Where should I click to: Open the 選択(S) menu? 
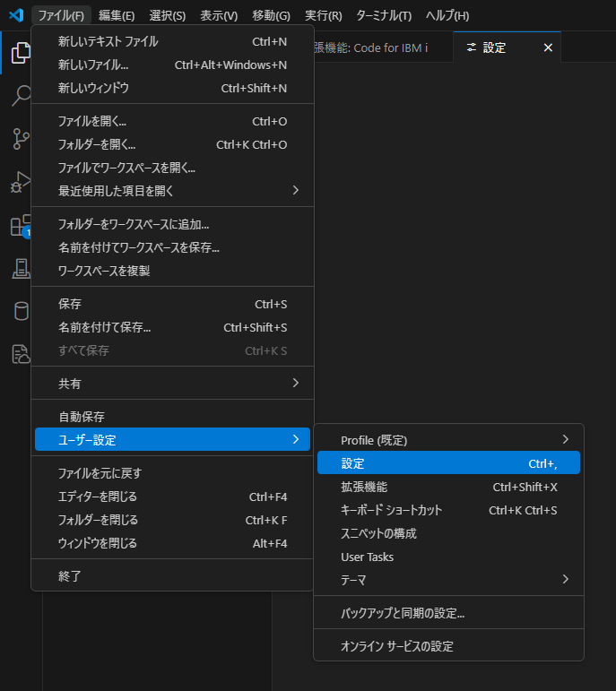[x=168, y=16]
